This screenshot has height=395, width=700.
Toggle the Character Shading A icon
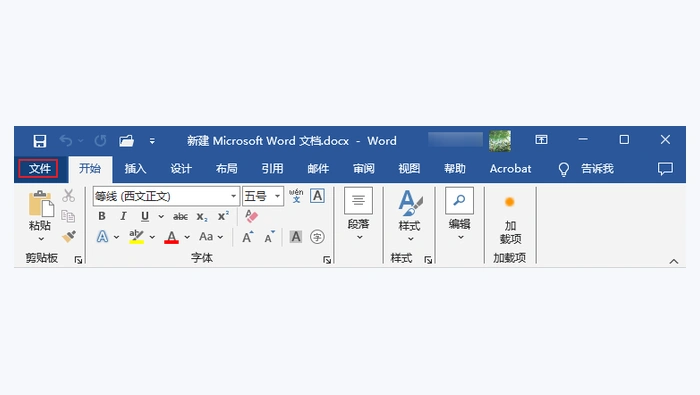pyautogui.click(x=296, y=237)
